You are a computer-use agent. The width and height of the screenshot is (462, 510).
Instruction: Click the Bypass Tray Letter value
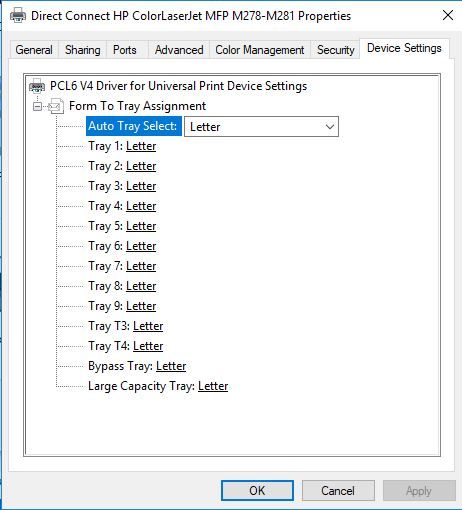tap(171, 366)
